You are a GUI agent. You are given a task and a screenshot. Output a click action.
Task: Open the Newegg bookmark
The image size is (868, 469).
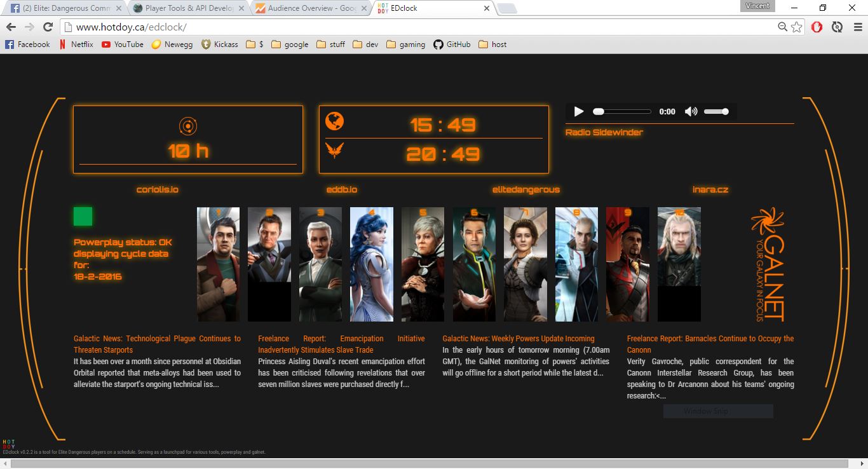172,44
